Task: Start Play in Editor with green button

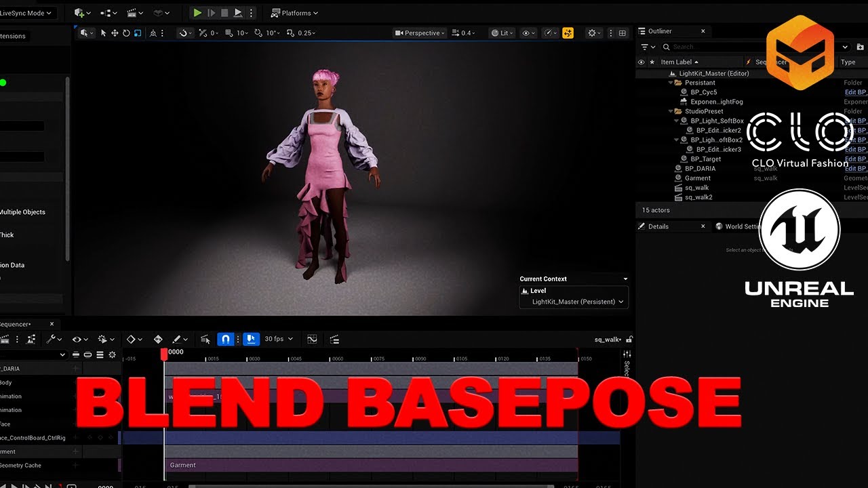Action: [197, 13]
